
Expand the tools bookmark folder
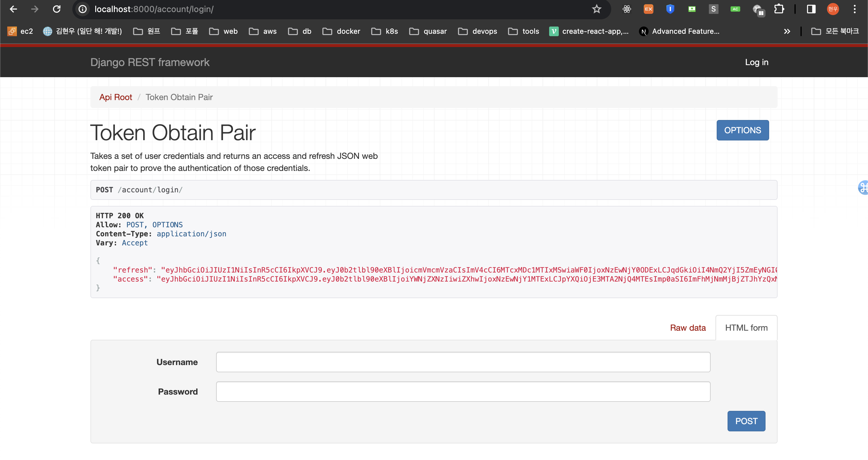(x=524, y=31)
